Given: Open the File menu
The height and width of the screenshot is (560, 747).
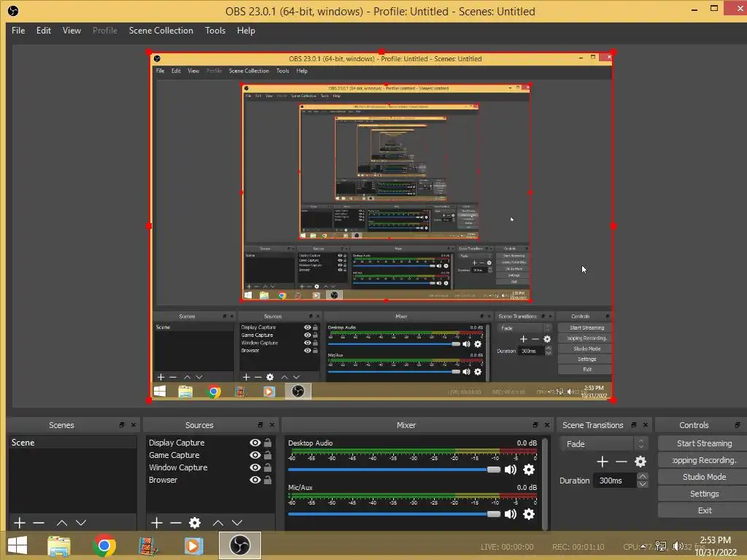Looking at the screenshot, I should (x=18, y=31).
